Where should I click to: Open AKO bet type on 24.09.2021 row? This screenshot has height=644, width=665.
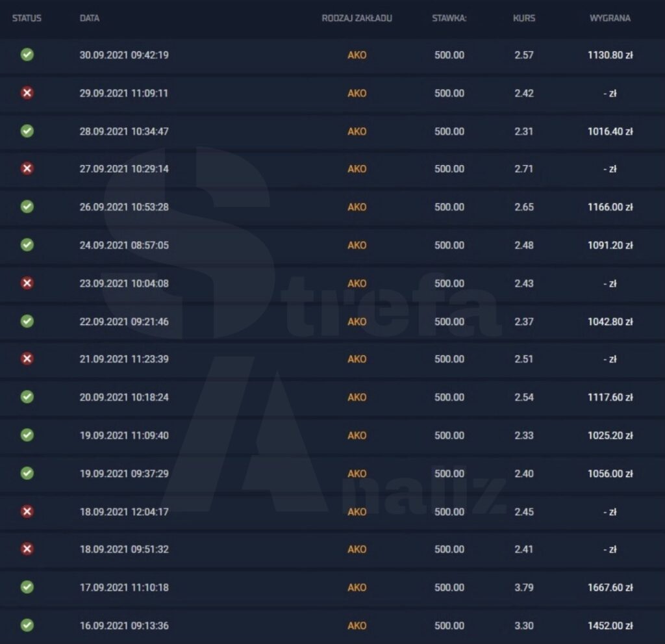[x=357, y=246]
